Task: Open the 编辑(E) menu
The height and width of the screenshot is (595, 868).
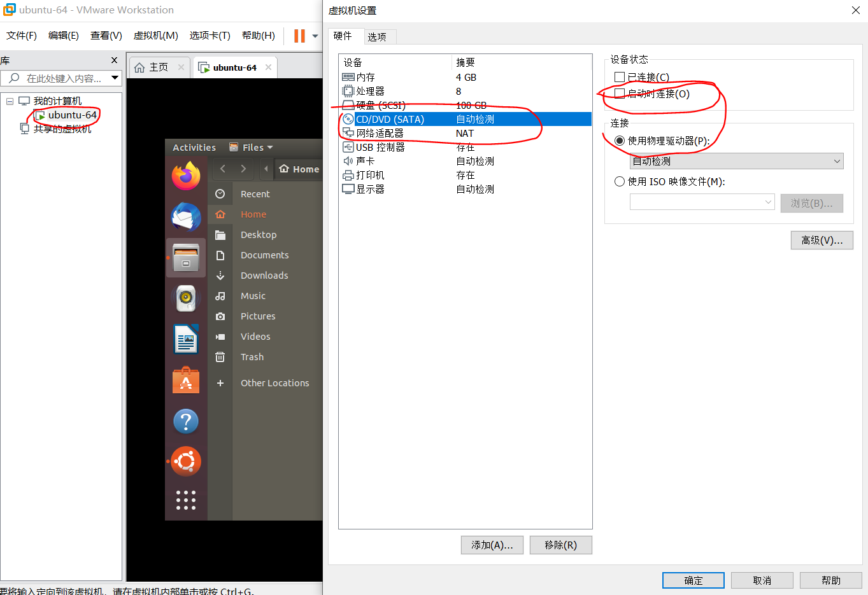Action: click(64, 36)
